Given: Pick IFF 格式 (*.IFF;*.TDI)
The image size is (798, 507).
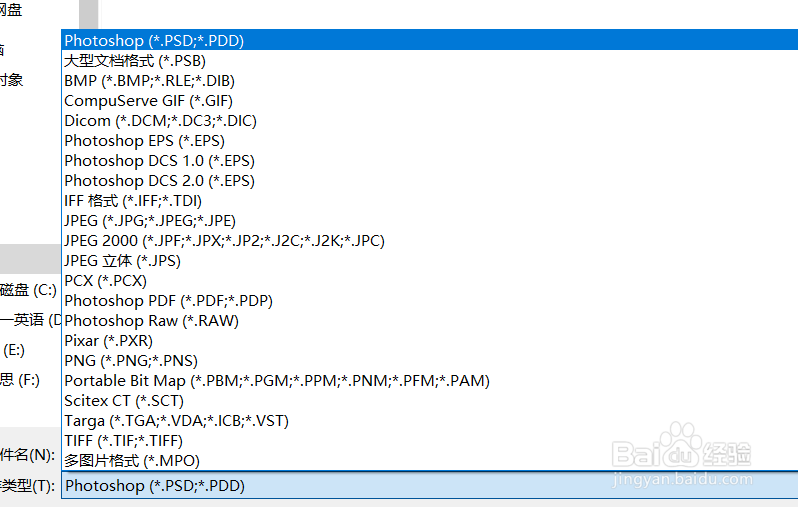Looking at the screenshot, I should point(430,201).
